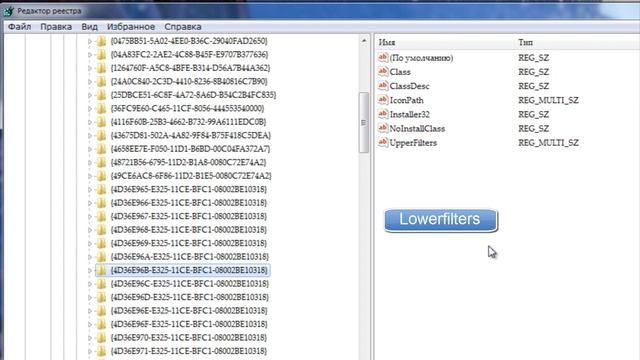Viewport: 640px width, 360px height.
Task: Open the Правка menu
Action: pyautogui.click(x=56, y=27)
